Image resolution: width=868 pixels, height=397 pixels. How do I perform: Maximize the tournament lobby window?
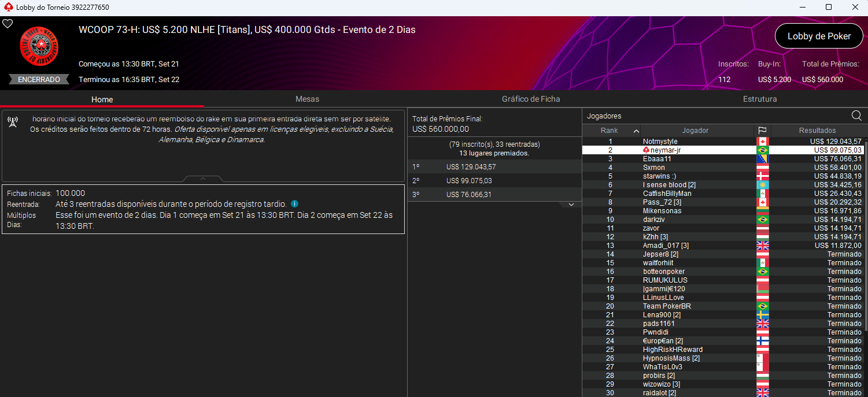pyautogui.click(x=828, y=8)
